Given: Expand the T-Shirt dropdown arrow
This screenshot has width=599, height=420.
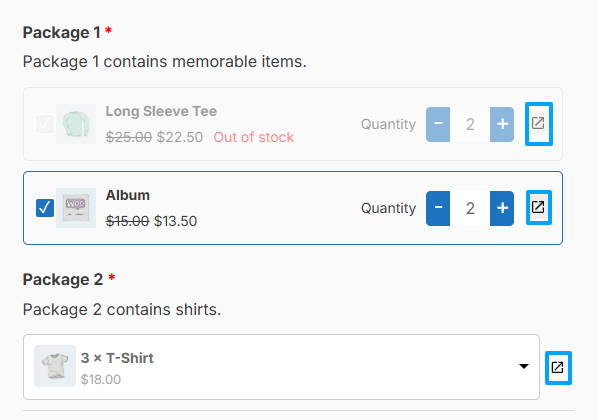Looking at the screenshot, I should 524,366.
